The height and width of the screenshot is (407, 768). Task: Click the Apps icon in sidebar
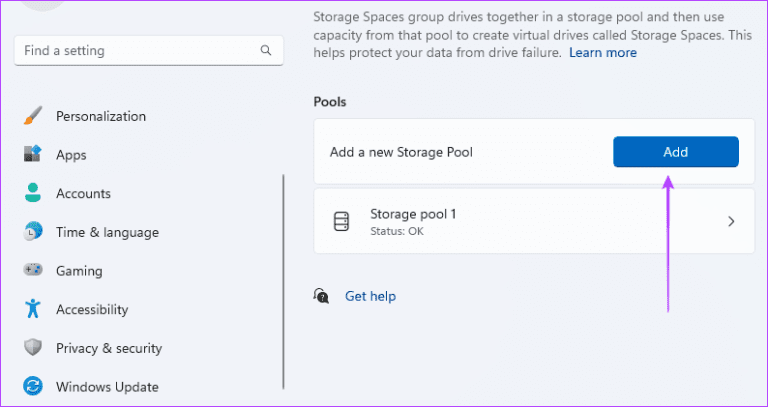33,155
